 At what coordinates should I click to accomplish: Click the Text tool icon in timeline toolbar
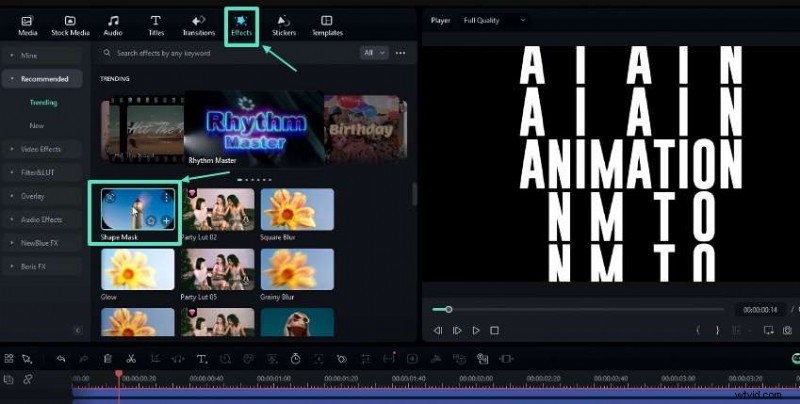(x=202, y=358)
